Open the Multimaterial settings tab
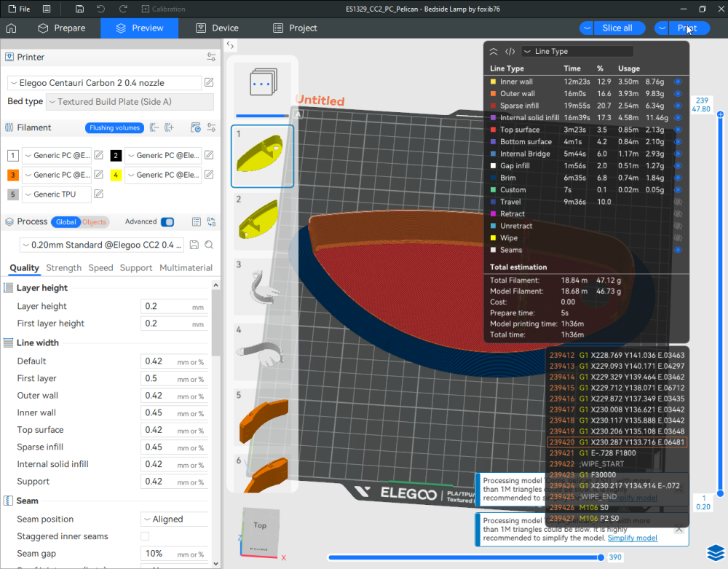Screen dimensions: 728x569 pos(186,268)
